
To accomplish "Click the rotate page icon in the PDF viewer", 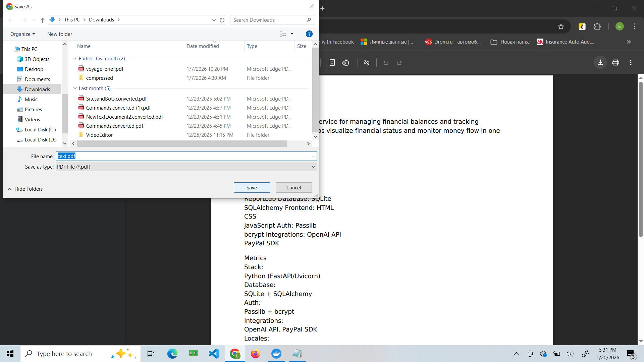I will [345, 62].
